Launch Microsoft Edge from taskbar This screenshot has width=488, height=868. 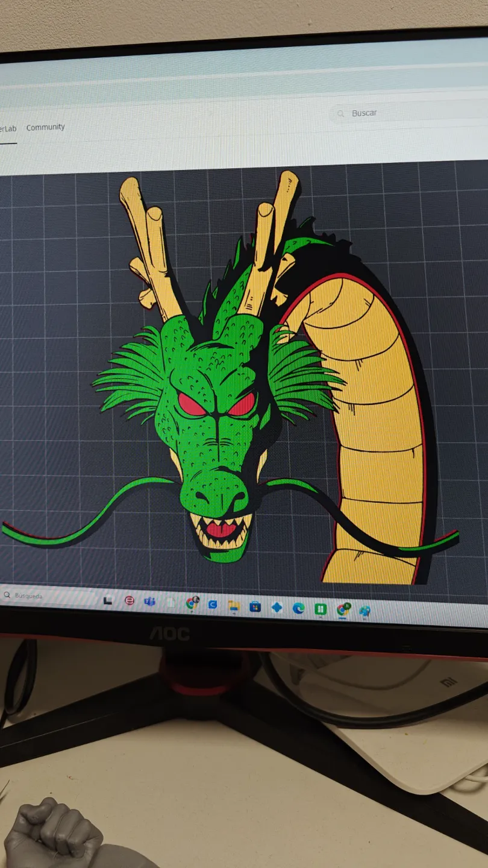click(x=298, y=608)
